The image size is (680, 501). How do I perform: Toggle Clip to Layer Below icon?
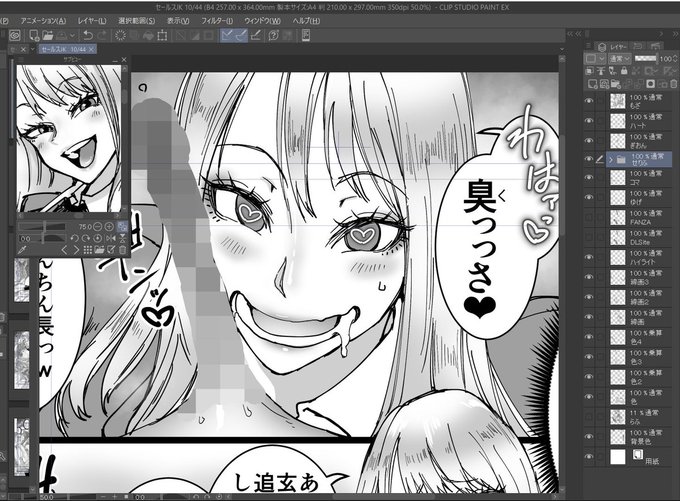(589, 71)
